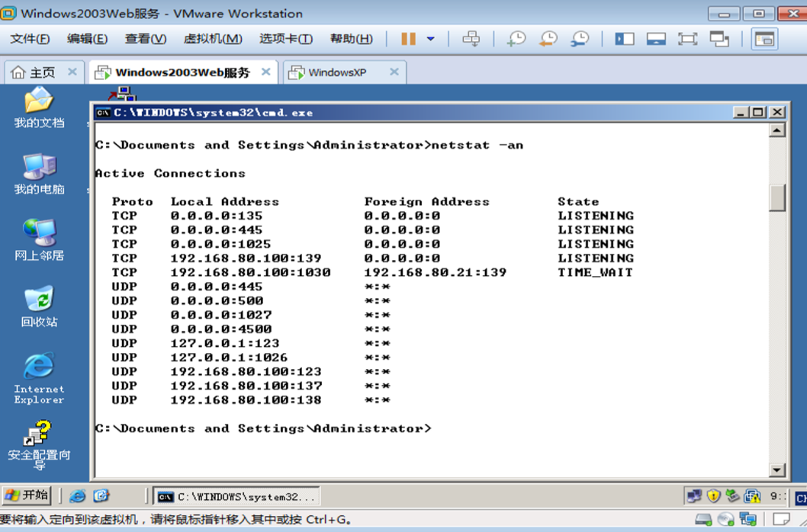Show the library sidebar panel icon

[x=624, y=39]
